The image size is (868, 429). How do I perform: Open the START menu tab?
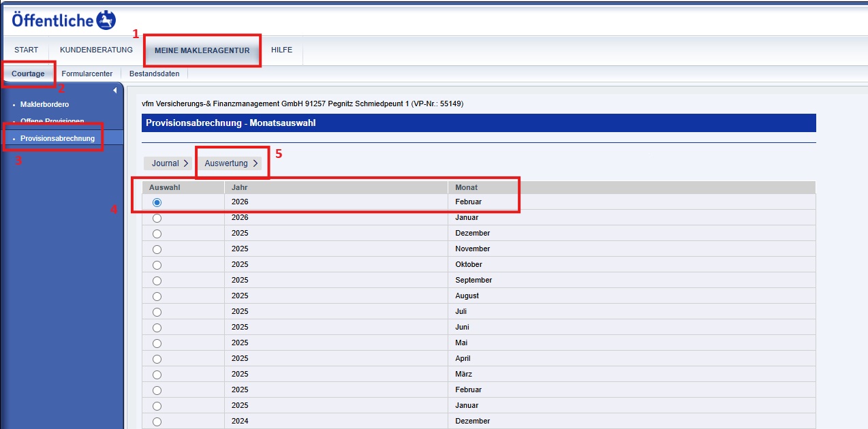coord(26,50)
